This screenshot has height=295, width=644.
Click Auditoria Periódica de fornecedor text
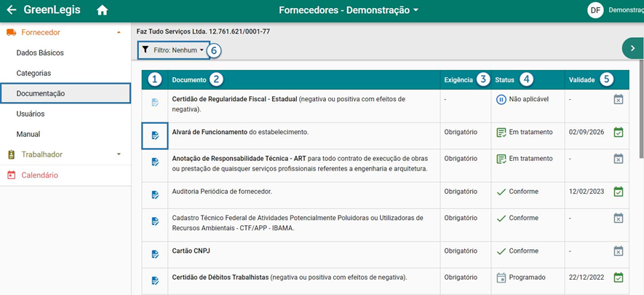pos(222,192)
